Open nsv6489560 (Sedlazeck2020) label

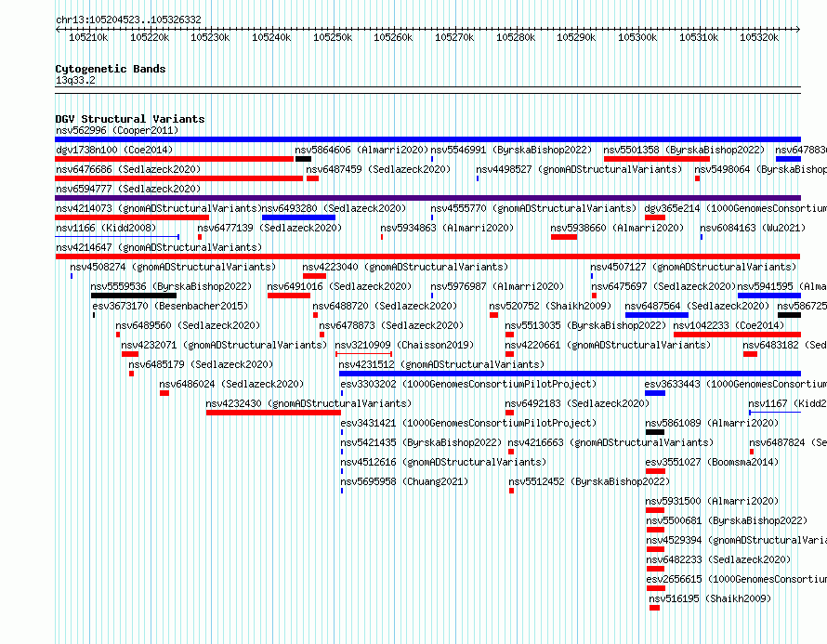[x=188, y=325]
